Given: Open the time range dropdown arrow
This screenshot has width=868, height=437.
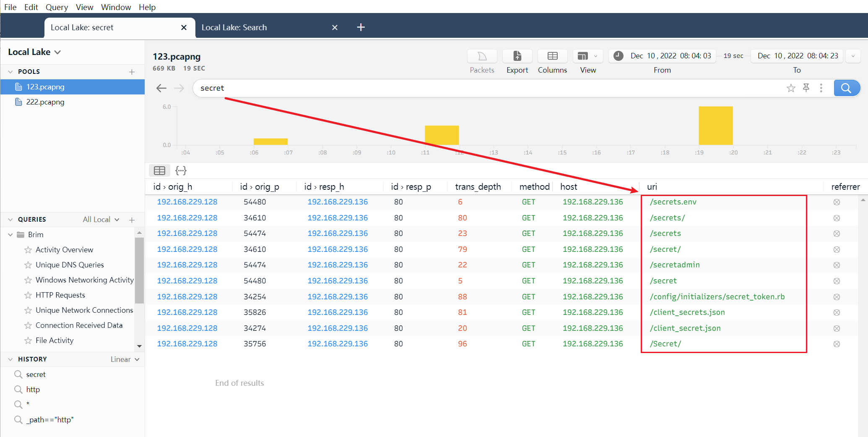Looking at the screenshot, I should coord(853,56).
